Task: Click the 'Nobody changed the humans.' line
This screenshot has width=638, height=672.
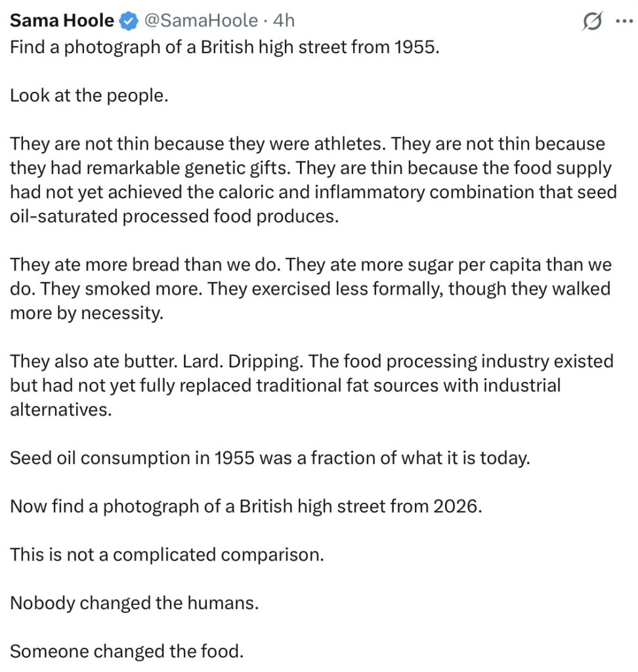Action: (x=134, y=603)
